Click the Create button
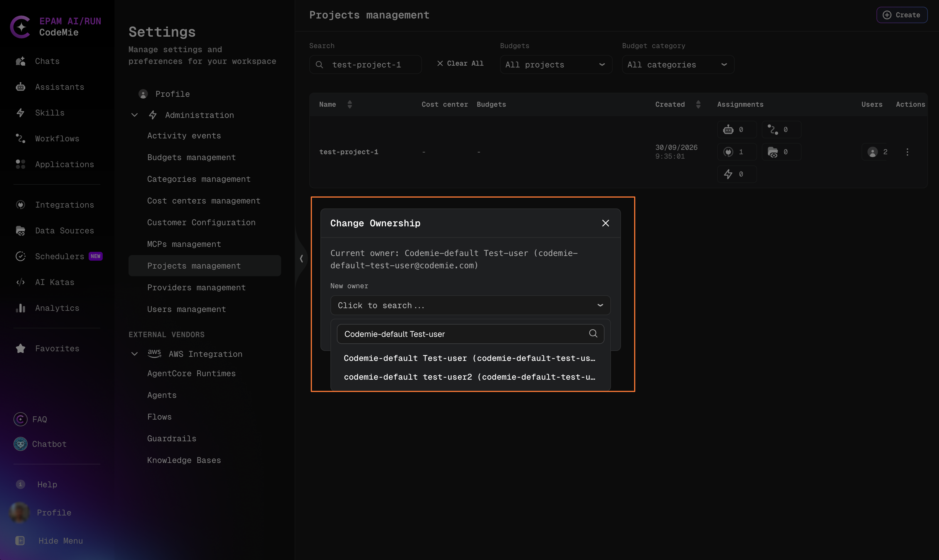This screenshot has width=939, height=560. 902,15
